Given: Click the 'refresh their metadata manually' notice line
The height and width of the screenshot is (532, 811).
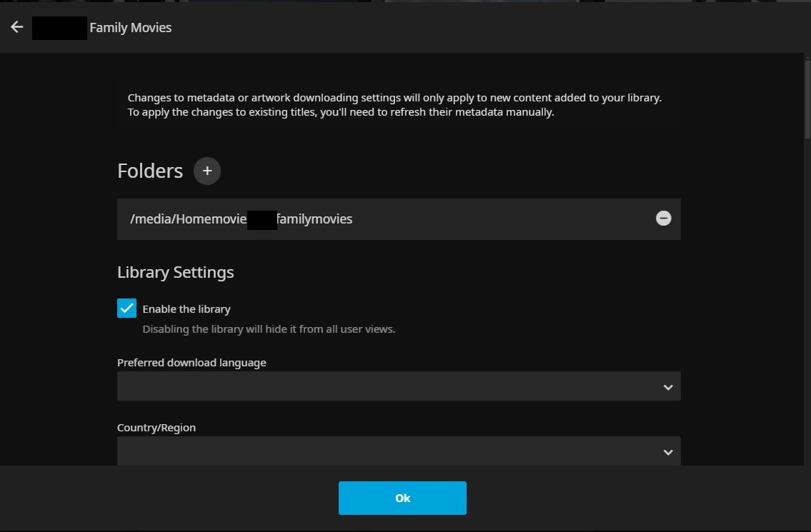Looking at the screenshot, I should (x=341, y=112).
